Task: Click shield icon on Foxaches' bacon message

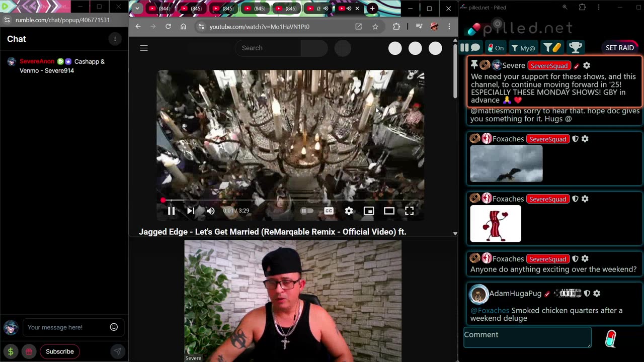Action: pos(575,199)
